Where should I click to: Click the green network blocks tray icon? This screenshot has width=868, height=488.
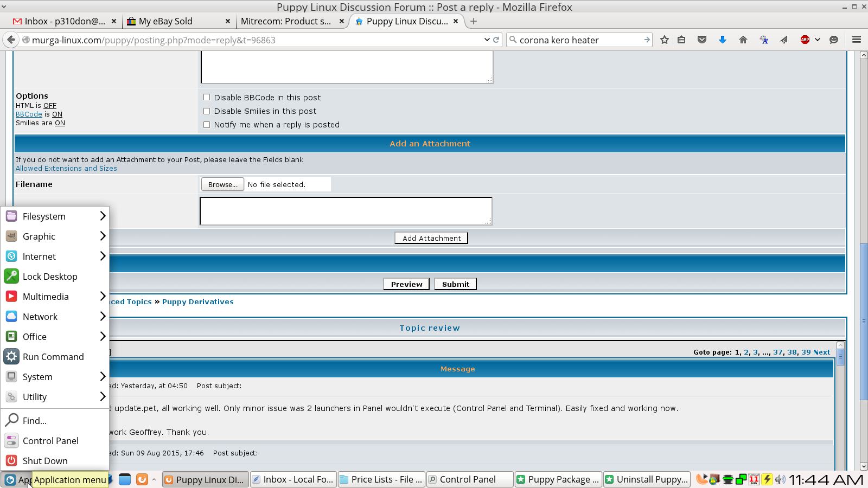741,479
